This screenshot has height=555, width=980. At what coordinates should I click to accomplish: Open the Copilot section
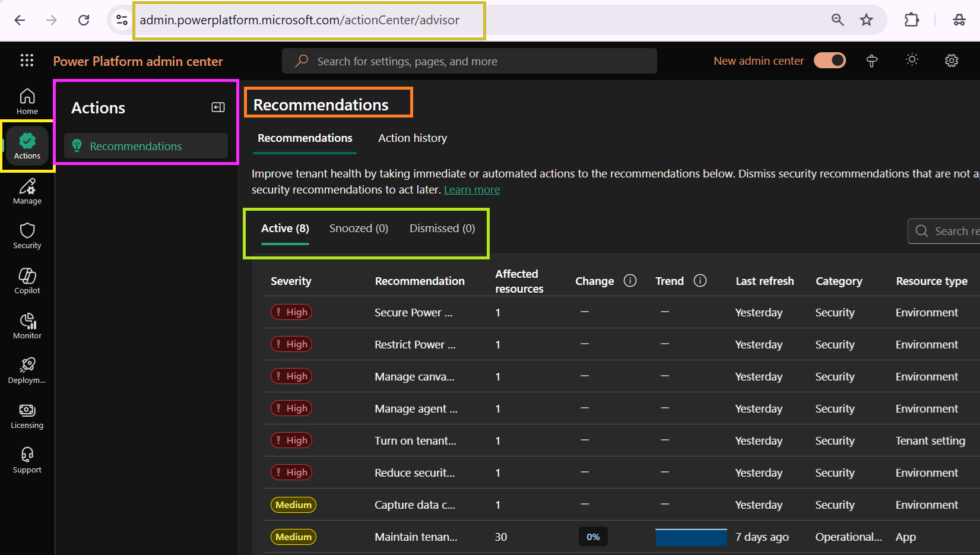[27, 280]
